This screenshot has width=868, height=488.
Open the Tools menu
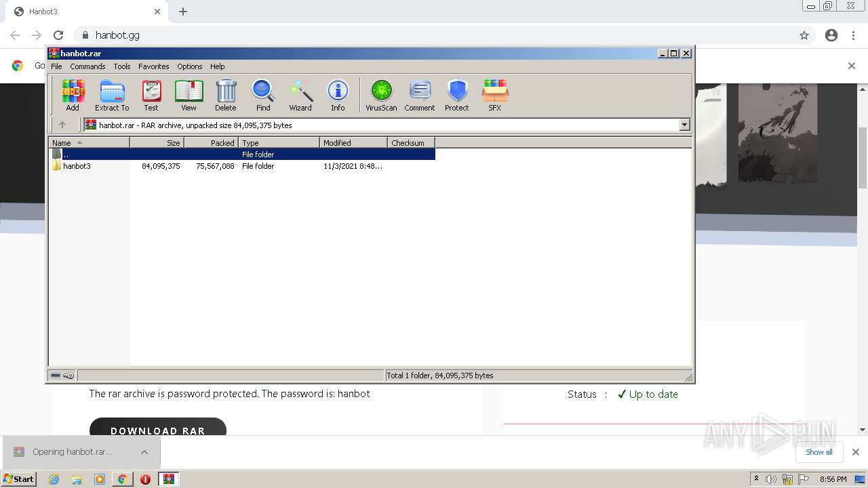pyautogui.click(x=122, y=66)
